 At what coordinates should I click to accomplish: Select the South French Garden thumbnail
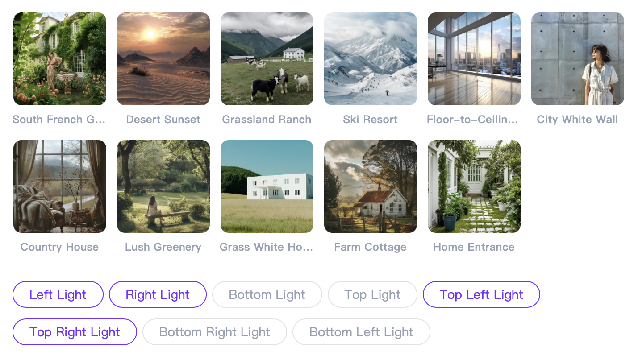pyautogui.click(x=59, y=59)
